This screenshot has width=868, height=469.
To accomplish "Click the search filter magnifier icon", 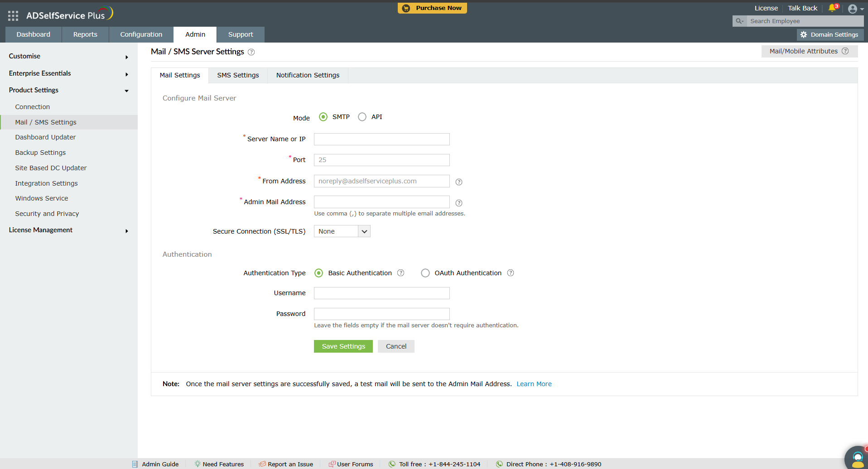I will pyautogui.click(x=739, y=21).
